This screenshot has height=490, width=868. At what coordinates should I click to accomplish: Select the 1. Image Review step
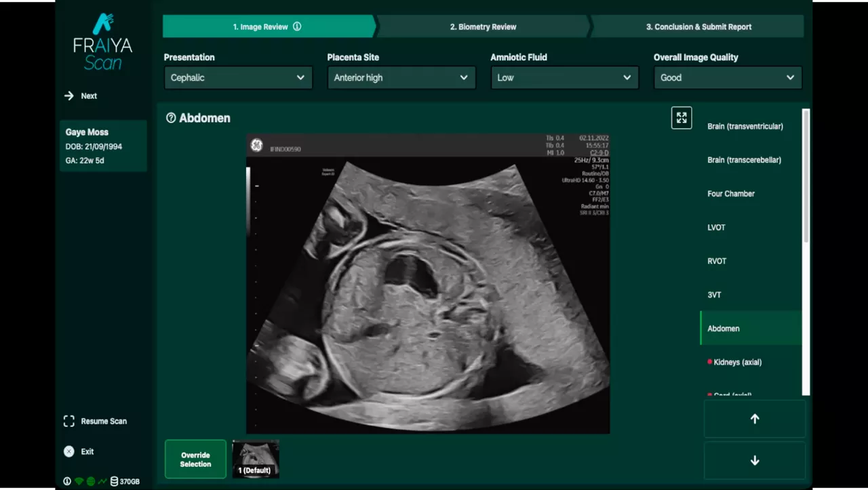point(268,26)
